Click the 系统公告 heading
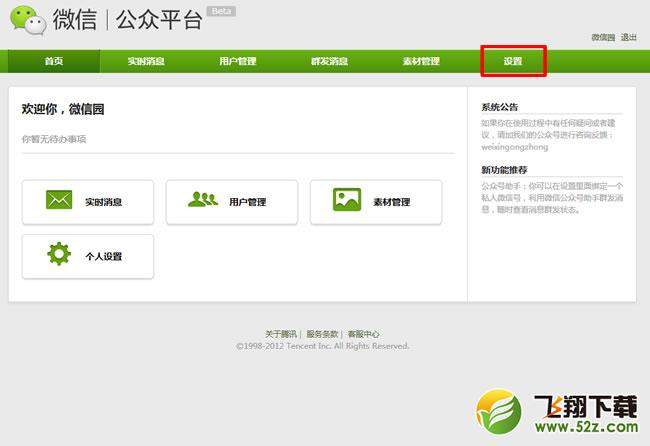Image resolution: width=650 pixels, height=446 pixels. click(x=500, y=107)
